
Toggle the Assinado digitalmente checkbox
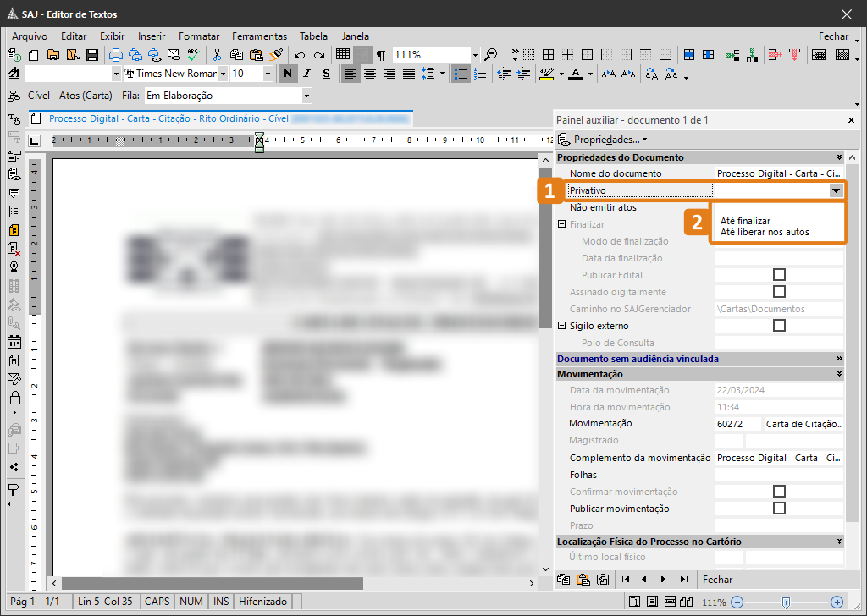pos(779,292)
